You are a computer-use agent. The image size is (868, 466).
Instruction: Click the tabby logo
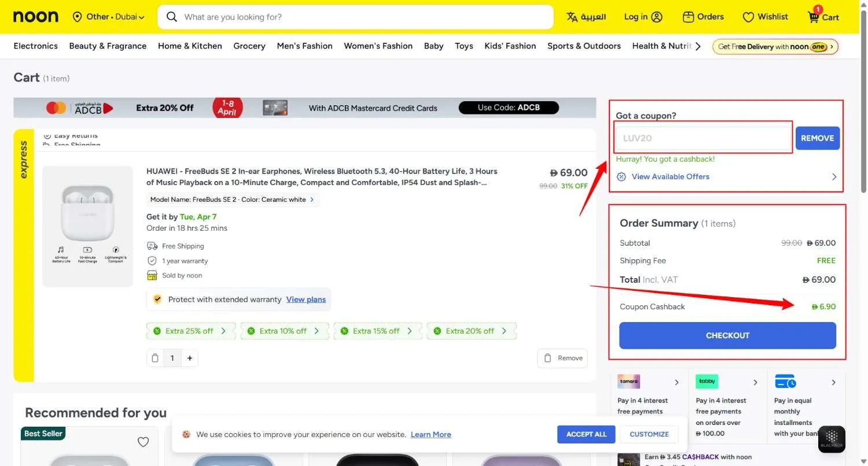click(707, 382)
